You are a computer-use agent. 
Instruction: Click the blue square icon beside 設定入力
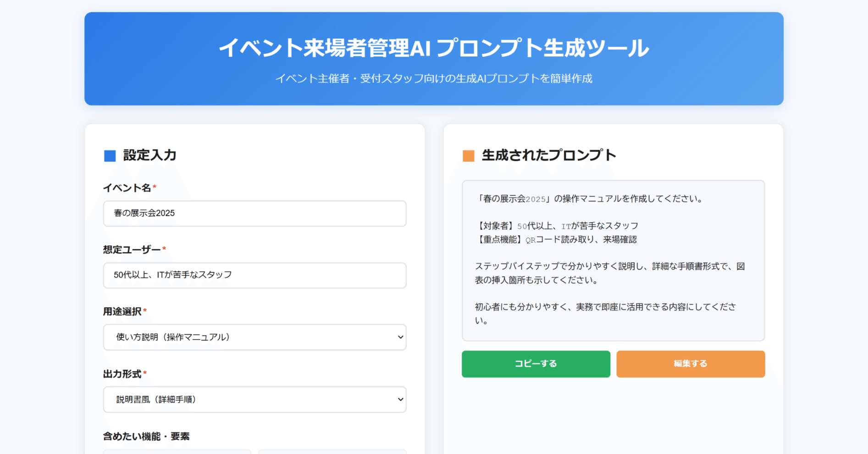(x=110, y=155)
